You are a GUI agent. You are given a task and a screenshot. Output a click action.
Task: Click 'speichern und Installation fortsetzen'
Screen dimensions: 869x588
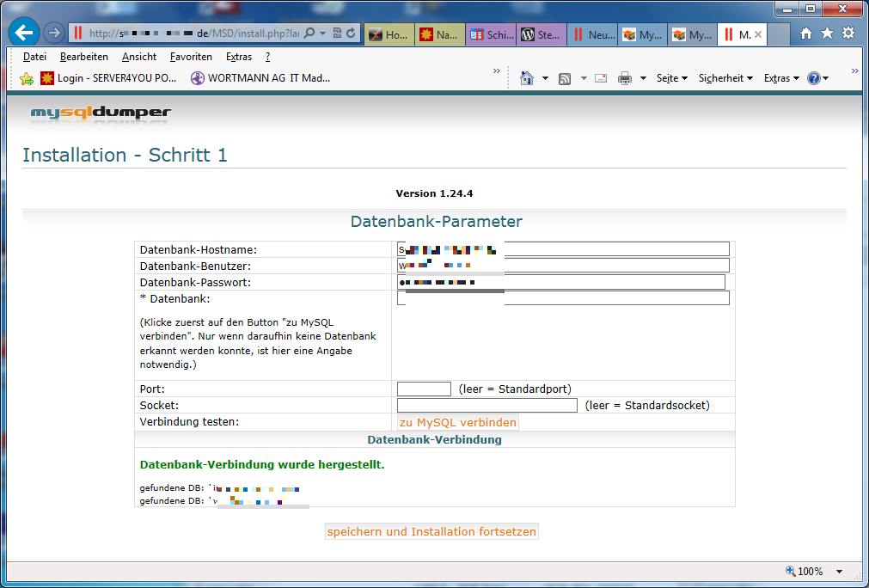(x=431, y=532)
